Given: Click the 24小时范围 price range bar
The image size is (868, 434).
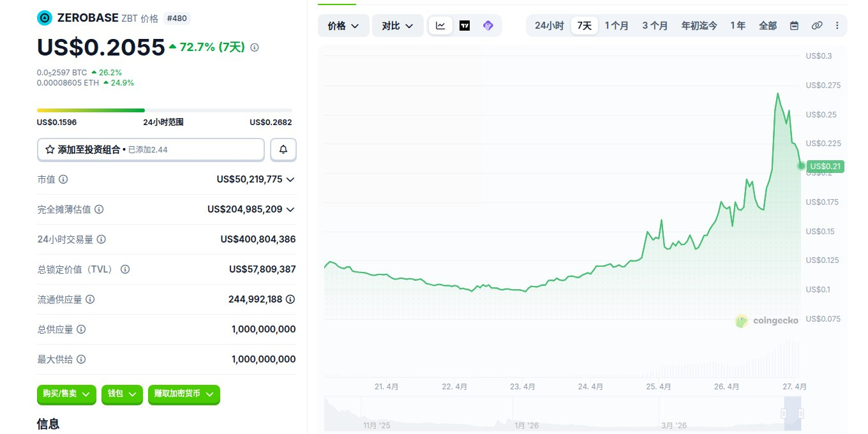Looking at the screenshot, I should point(165,110).
